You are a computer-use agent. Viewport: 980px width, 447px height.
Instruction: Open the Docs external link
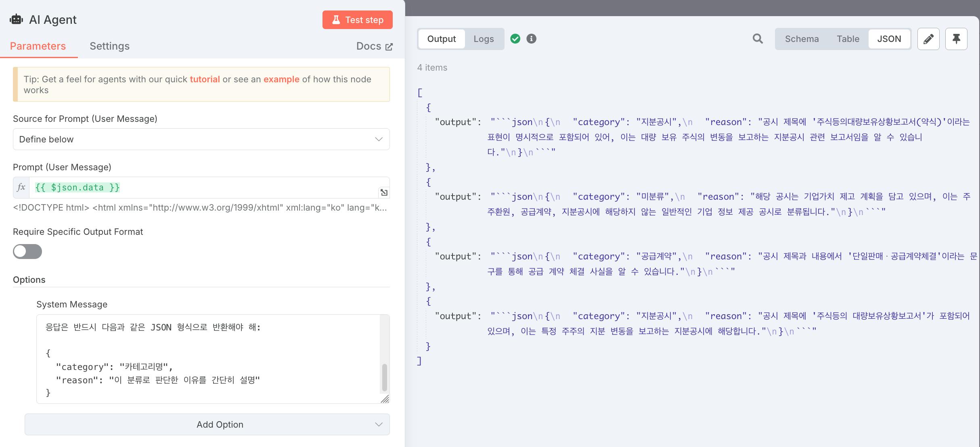coord(374,46)
